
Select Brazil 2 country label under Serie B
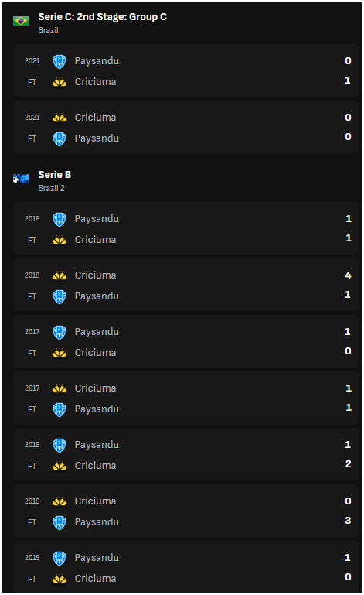point(51,188)
